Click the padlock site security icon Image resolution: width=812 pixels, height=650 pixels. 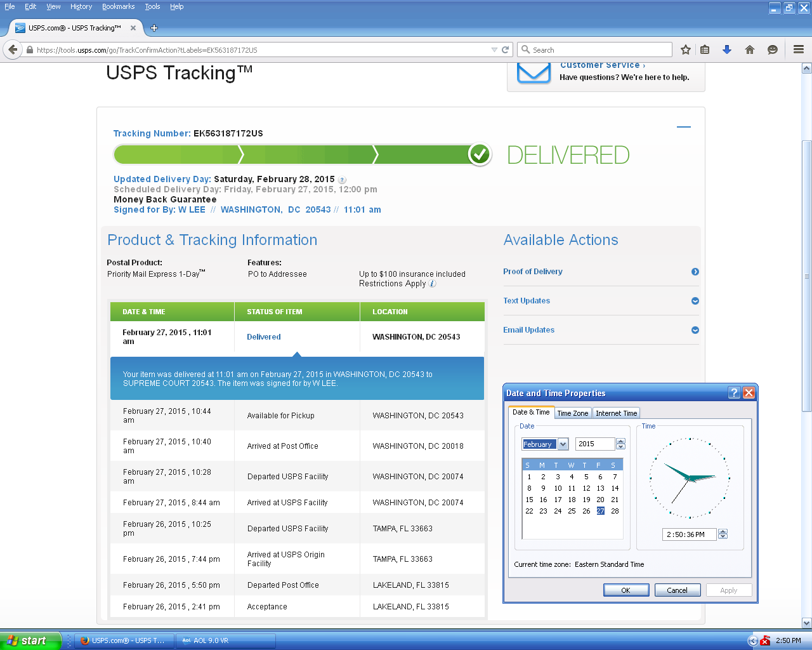(x=29, y=50)
